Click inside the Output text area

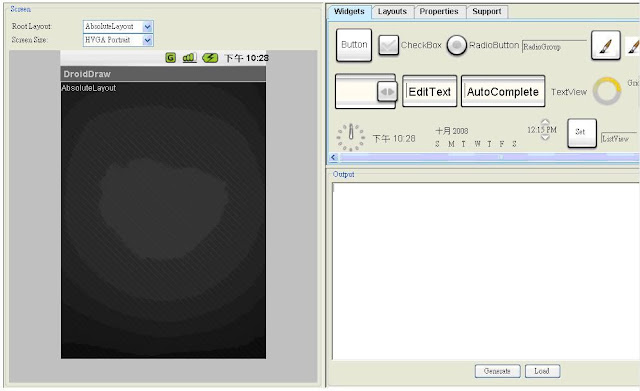tap(486, 271)
